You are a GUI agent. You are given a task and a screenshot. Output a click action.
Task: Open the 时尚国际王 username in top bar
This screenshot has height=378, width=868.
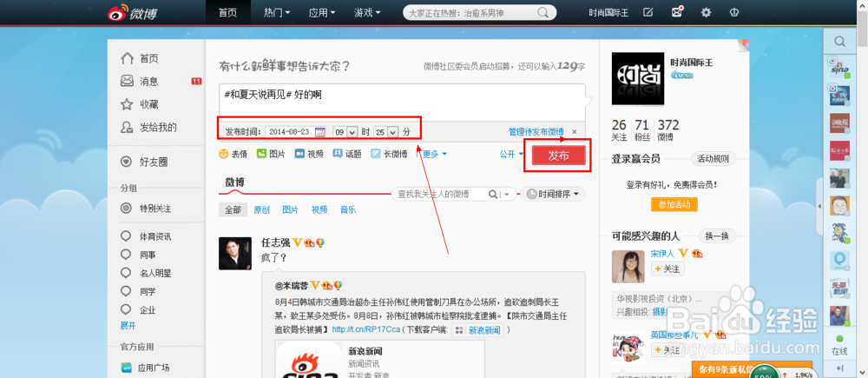click(608, 12)
